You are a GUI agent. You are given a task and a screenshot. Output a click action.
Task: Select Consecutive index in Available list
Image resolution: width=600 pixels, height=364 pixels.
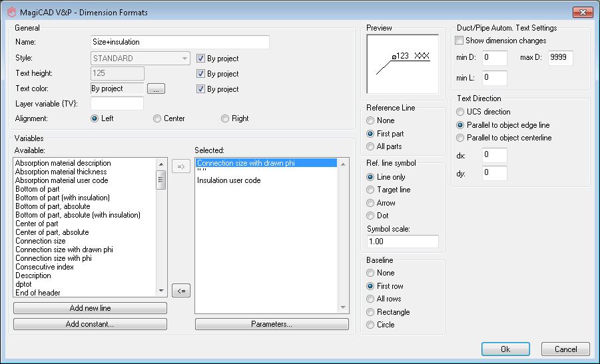click(45, 267)
